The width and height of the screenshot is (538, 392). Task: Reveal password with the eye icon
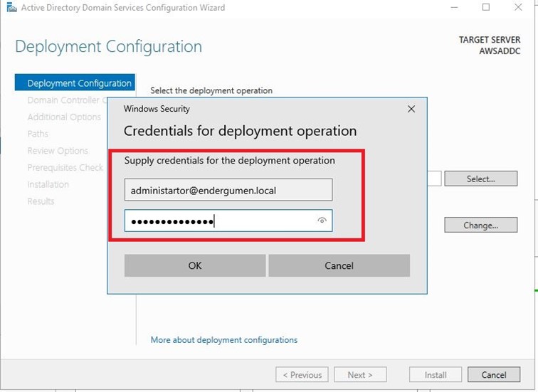(322, 220)
